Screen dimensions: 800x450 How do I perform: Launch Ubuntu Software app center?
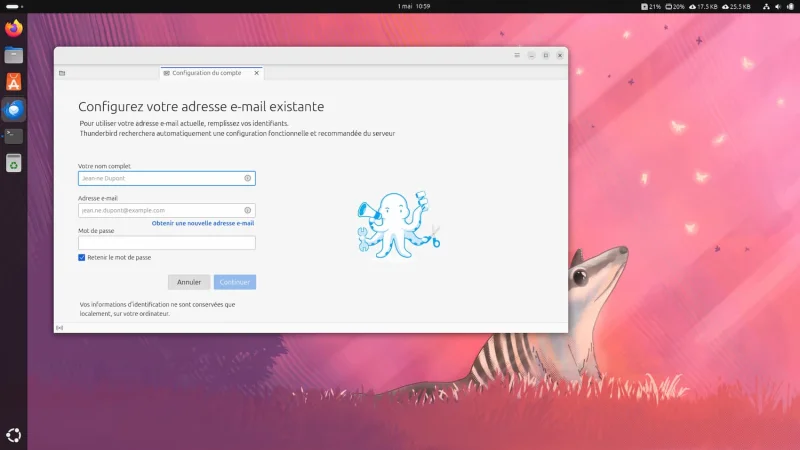(14, 82)
